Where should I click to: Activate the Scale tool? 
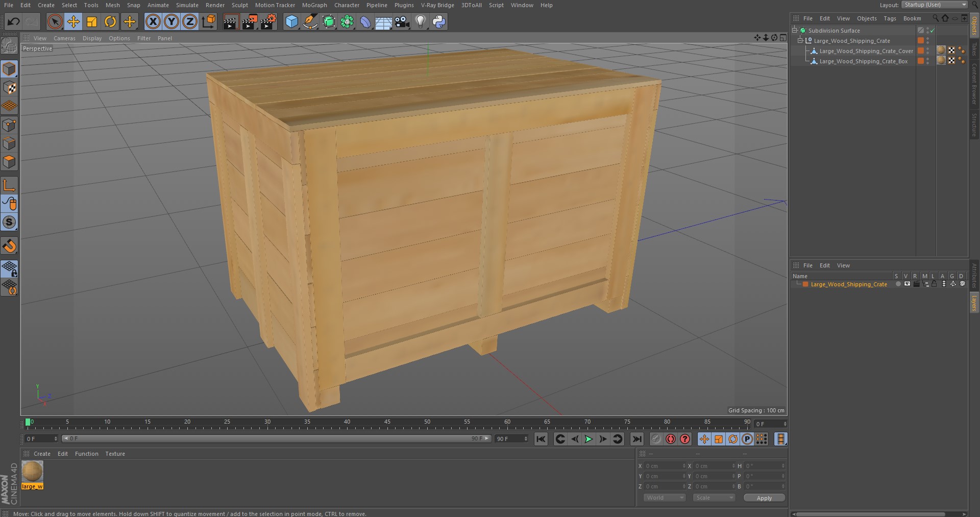[92, 21]
